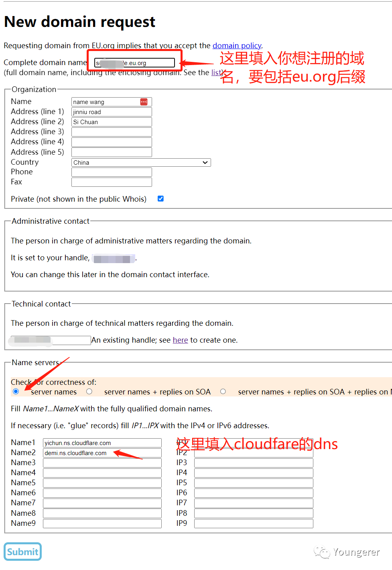Select 'server names + replies on SOA' option
This screenshot has width=392, height=570.
[x=89, y=391]
